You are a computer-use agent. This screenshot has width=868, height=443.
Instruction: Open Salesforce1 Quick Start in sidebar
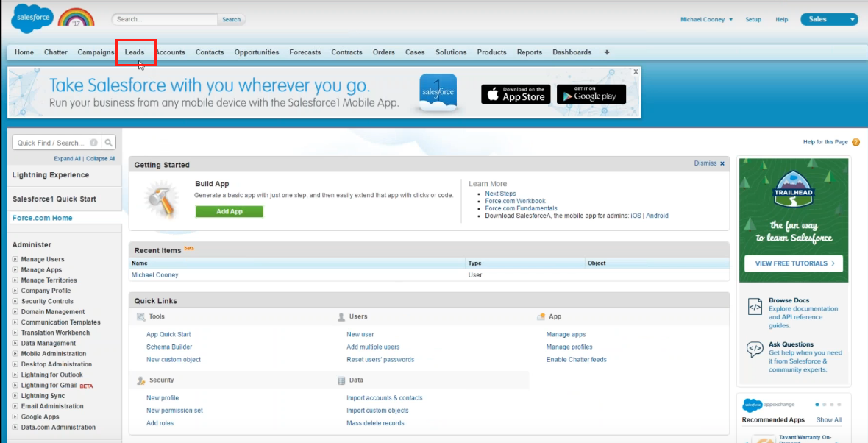click(x=54, y=199)
